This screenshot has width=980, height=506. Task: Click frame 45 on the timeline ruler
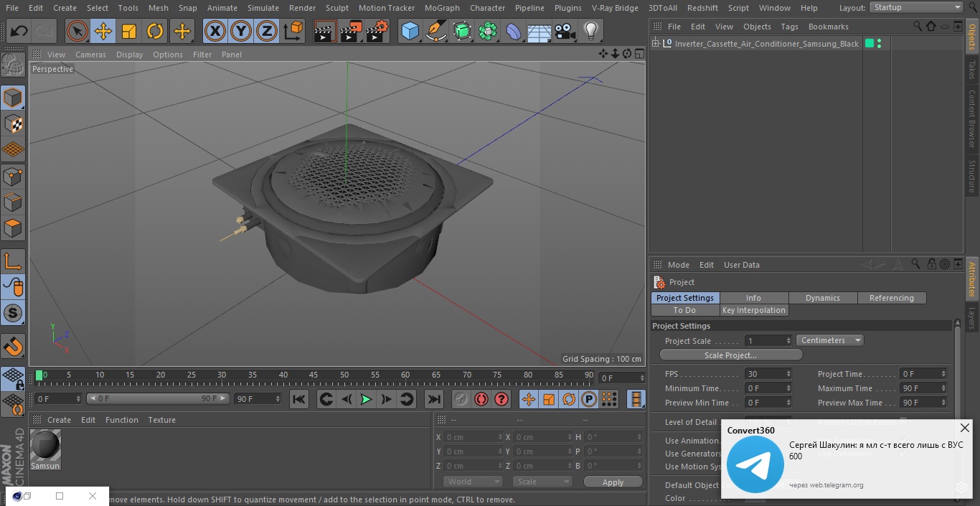[314, 375]
